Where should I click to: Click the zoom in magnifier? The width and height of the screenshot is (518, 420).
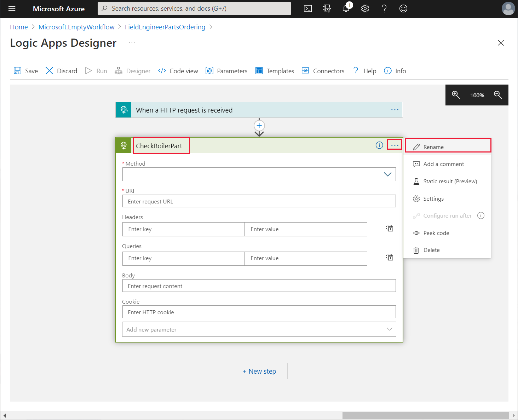click(456, 95)
